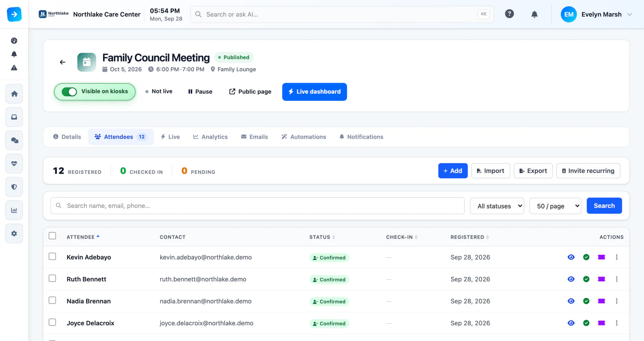Focus the Search name, email, phone field
Screen dimensions: 644x341
point(258,206)
